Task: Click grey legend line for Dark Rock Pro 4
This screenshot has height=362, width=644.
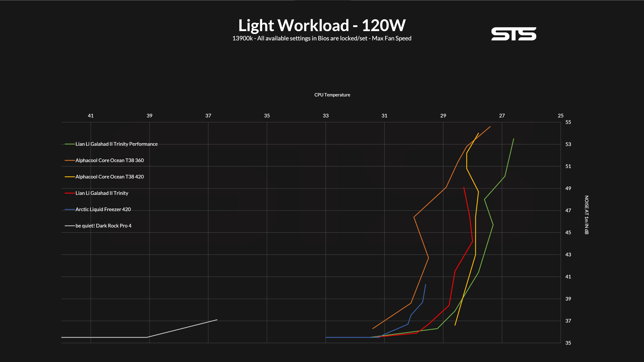Action: 70,226
